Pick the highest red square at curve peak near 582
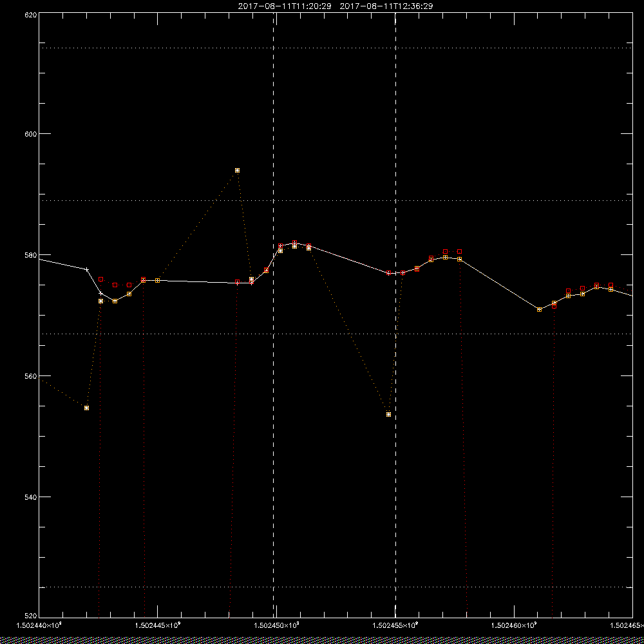644x644 pixels. [x=294, y=243]
